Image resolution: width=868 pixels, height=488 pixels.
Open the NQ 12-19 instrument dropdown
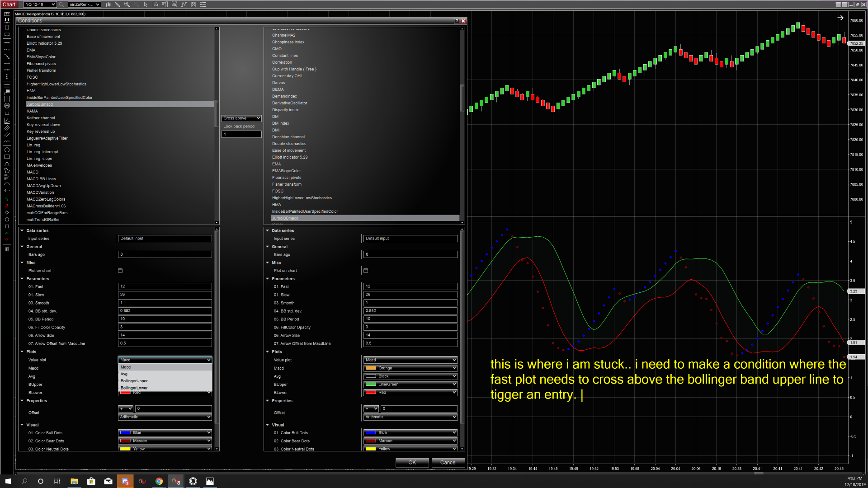point(40,5)
